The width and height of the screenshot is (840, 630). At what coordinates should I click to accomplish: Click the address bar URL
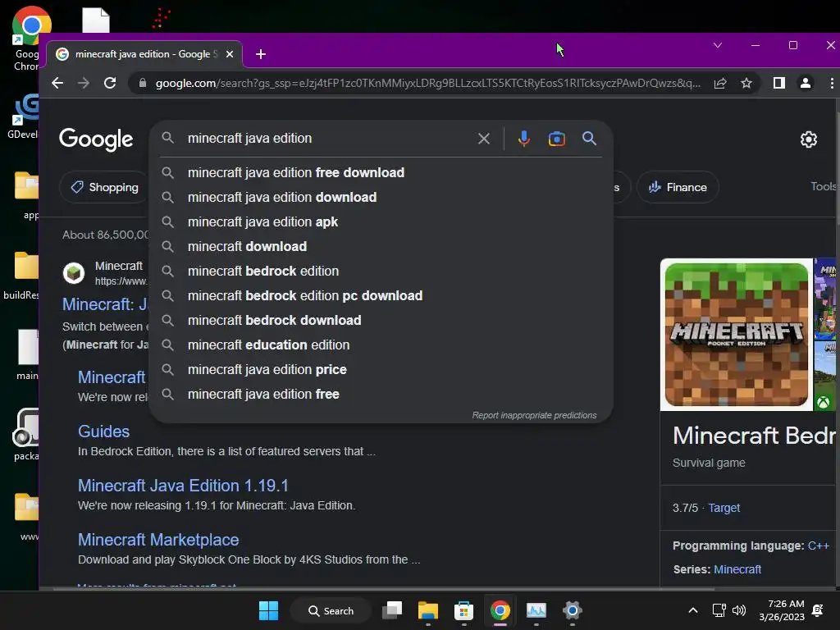[427, 83]
